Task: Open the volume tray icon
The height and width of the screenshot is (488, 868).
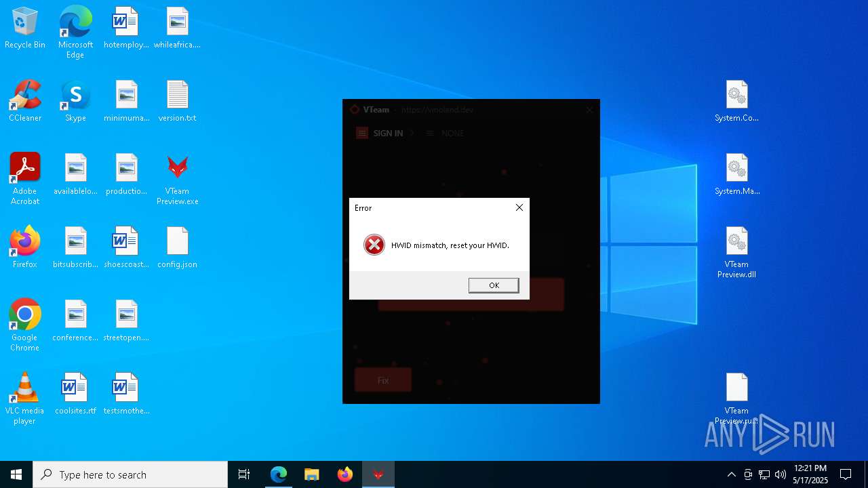Action: click(781, 474)
